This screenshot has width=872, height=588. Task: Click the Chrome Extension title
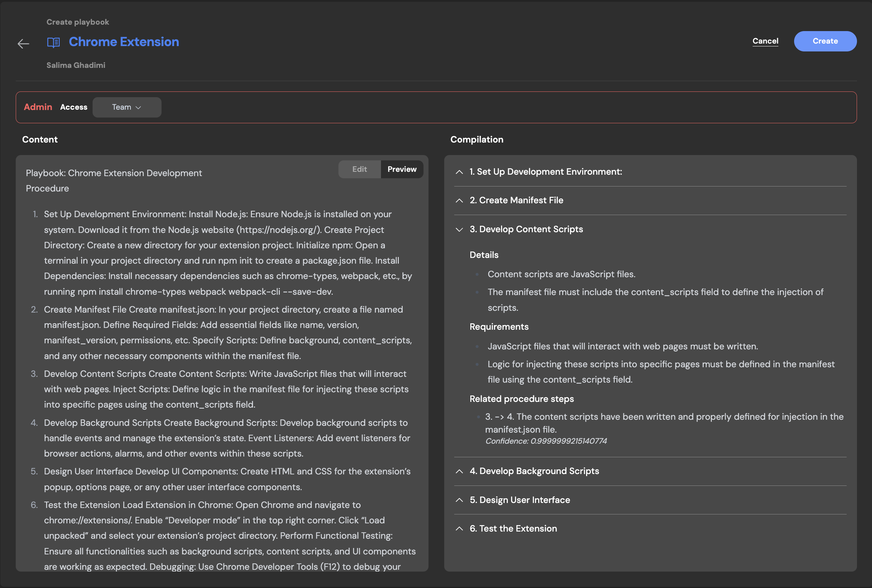click(x=124, y=42)
